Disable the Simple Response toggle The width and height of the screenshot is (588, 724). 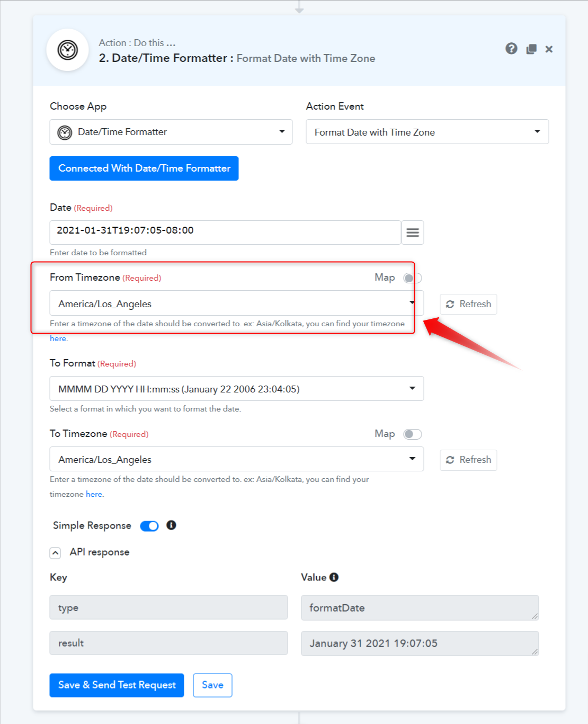[x=149, y=526]
